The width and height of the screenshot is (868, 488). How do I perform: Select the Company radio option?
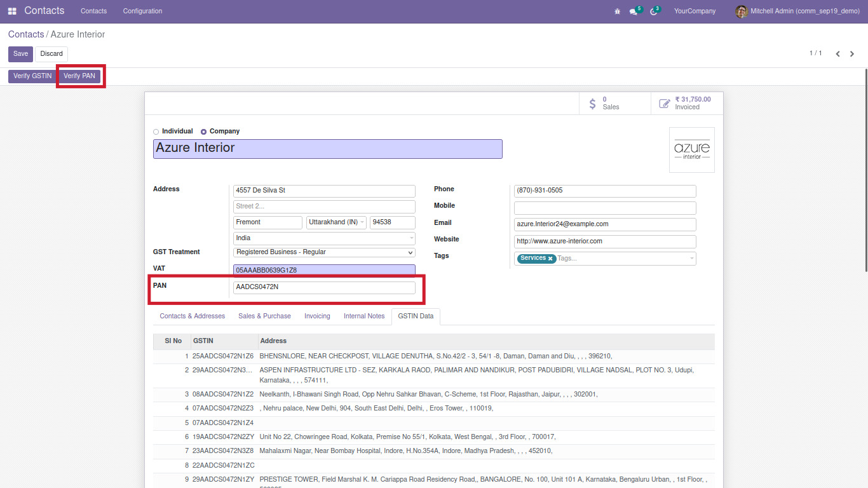[x=204, y=132]
